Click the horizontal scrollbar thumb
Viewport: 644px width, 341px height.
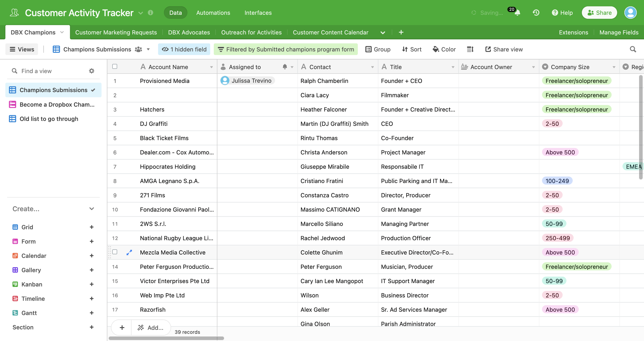point(166,338)
